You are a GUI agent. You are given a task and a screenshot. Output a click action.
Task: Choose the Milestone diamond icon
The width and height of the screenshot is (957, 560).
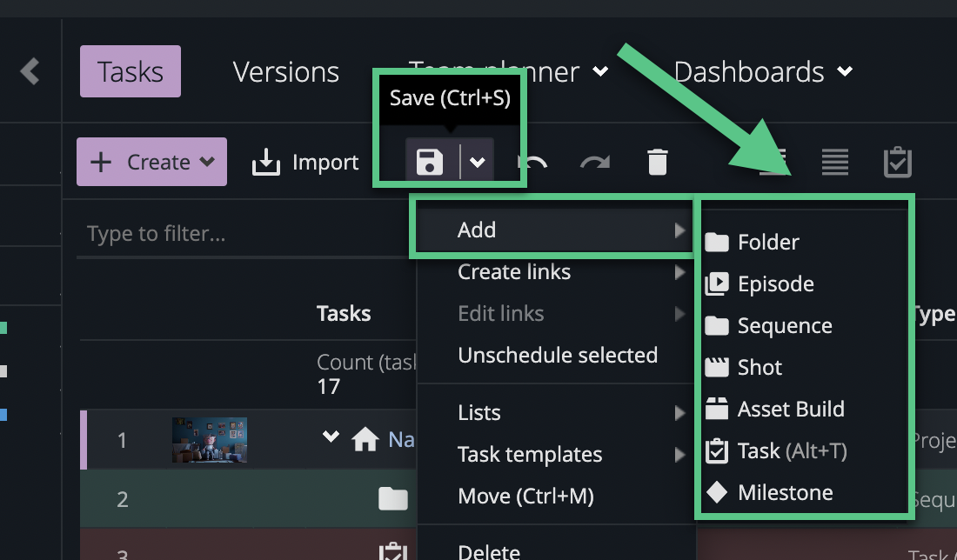point(717,492)
